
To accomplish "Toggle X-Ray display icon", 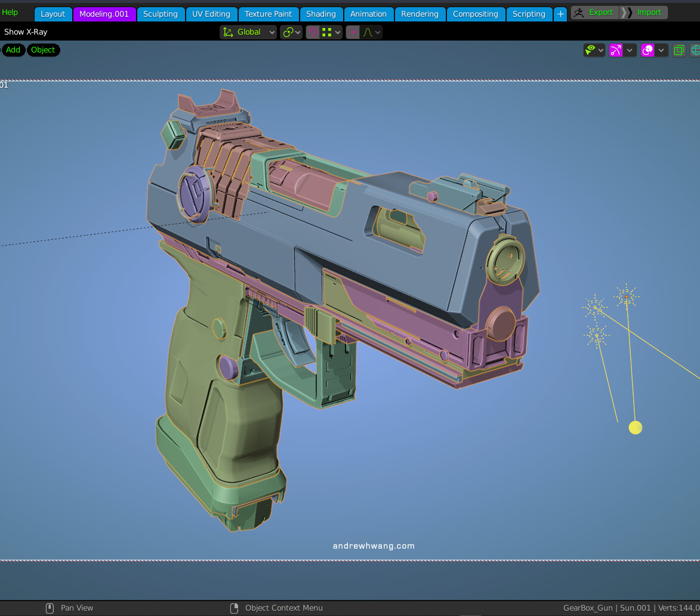I will [679, 50].
